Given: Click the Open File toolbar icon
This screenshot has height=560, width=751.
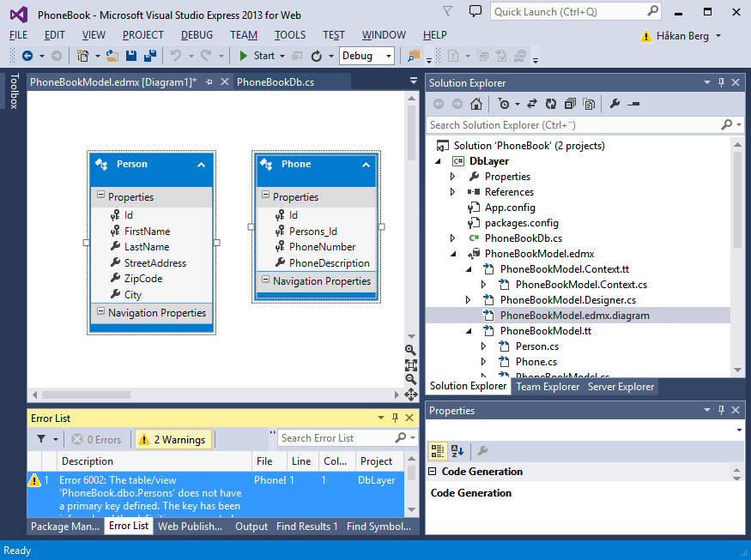Looking at the screenshot, I should tap(112, 56).
